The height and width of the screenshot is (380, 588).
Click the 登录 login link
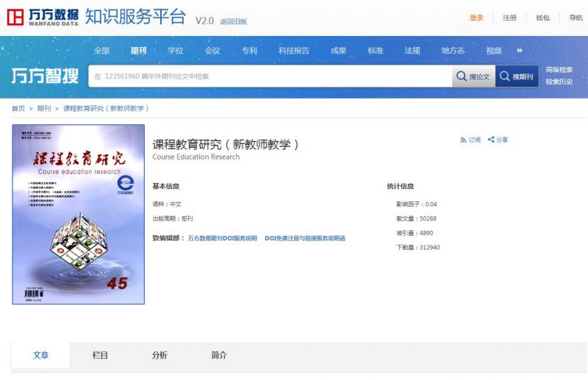(x=476, y=18)
